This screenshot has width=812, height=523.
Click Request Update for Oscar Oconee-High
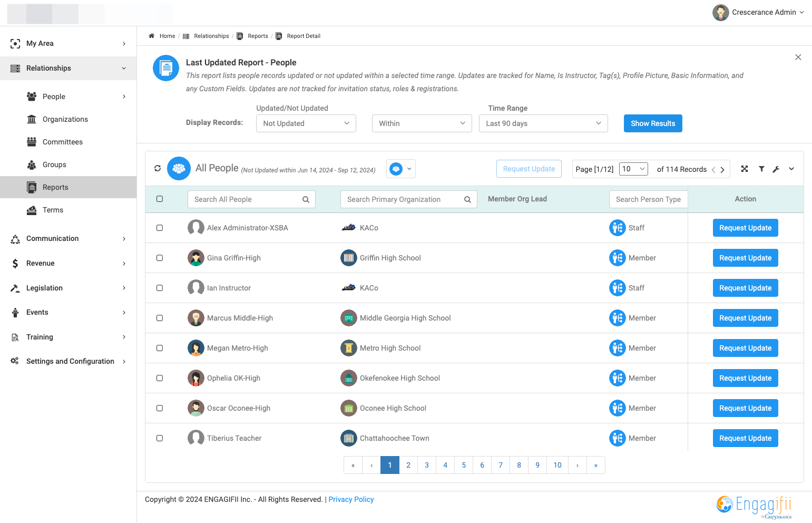coord(745,408)
